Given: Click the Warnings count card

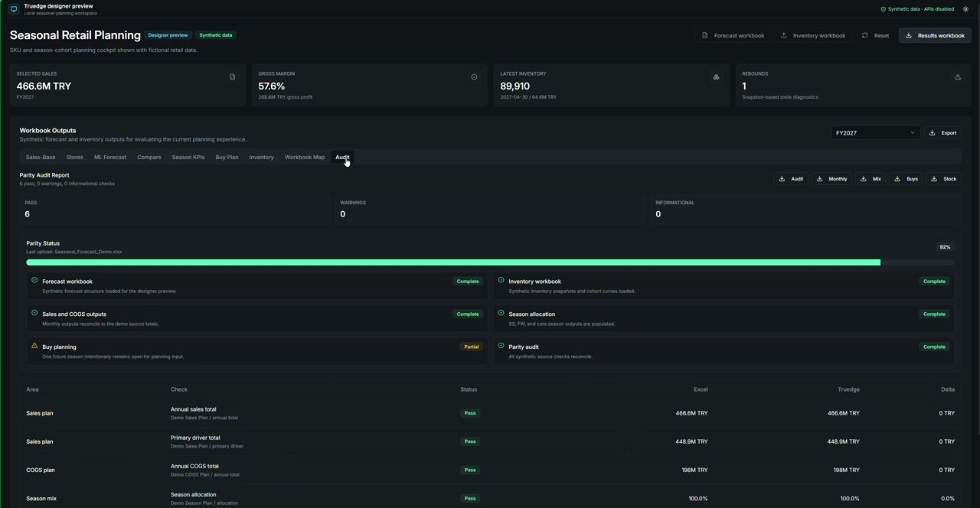Looking at the screenshot, I should 490,208.
